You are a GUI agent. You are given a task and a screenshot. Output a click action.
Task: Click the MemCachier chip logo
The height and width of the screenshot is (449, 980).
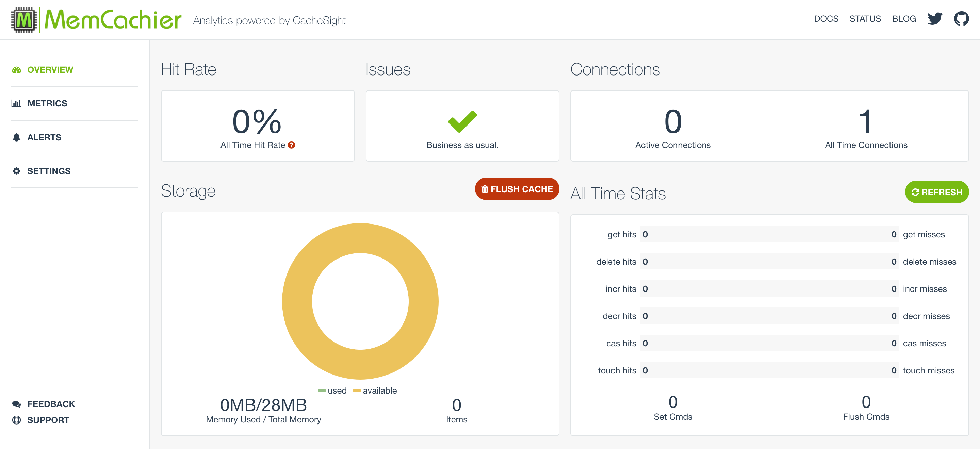(x=24, y=20)
